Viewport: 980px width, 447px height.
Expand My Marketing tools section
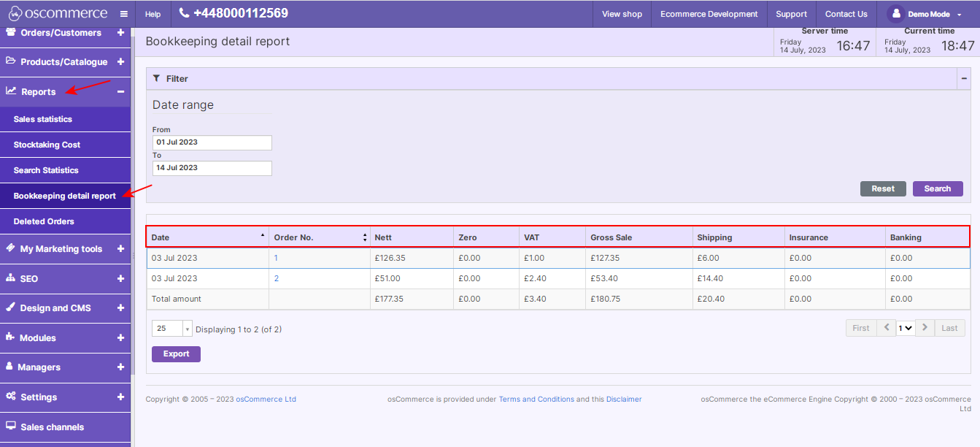(x=120, y=249)
